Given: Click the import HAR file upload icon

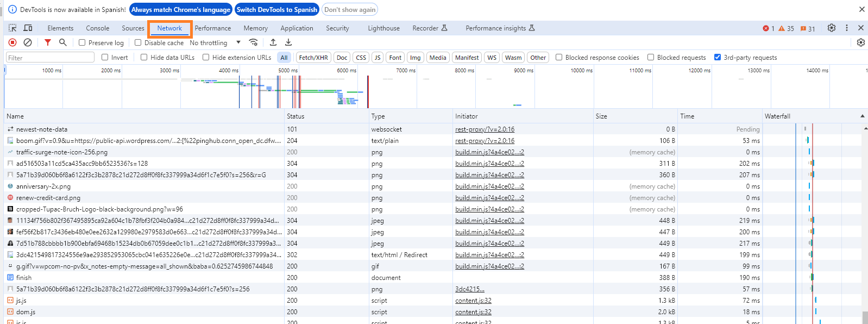Looking at the screenshot, I should click(273, 42).
